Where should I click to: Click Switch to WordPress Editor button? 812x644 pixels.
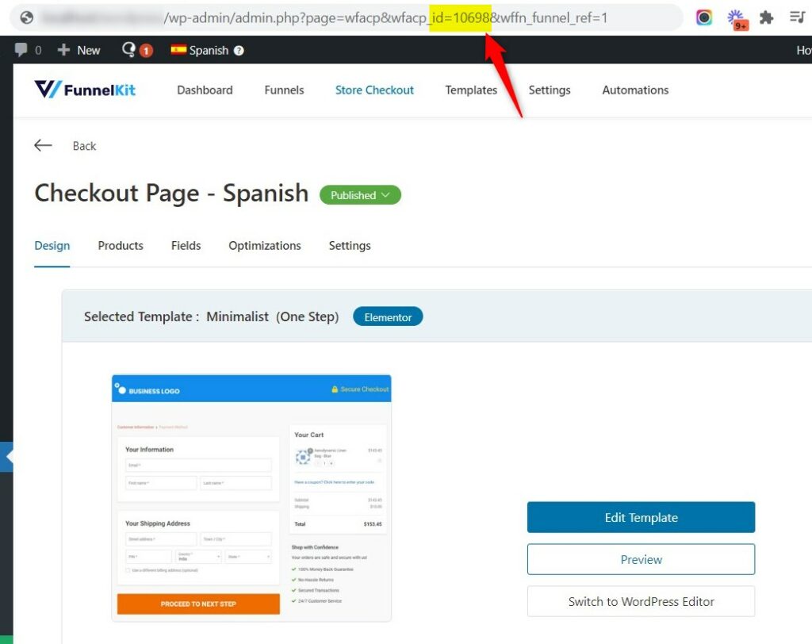tap(641, 601)
